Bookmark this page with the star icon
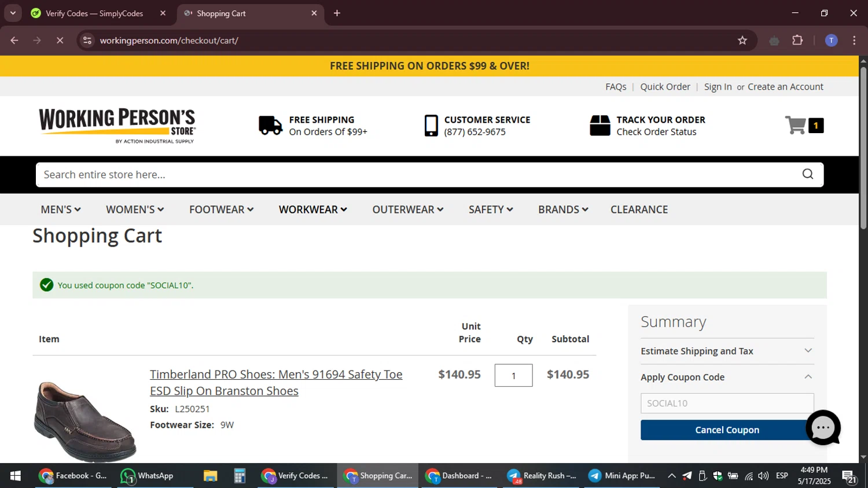Viewport: 868px width, 488px height. coord(742,41)
